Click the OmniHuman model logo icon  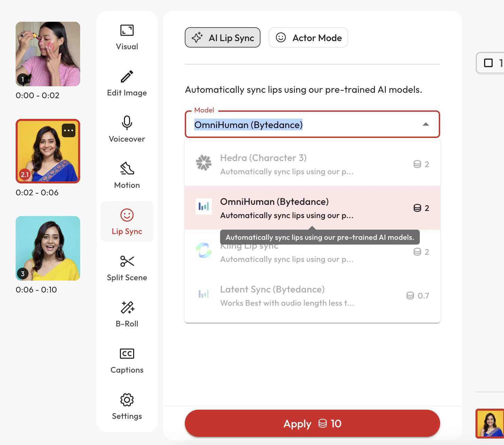coord(204,207)
